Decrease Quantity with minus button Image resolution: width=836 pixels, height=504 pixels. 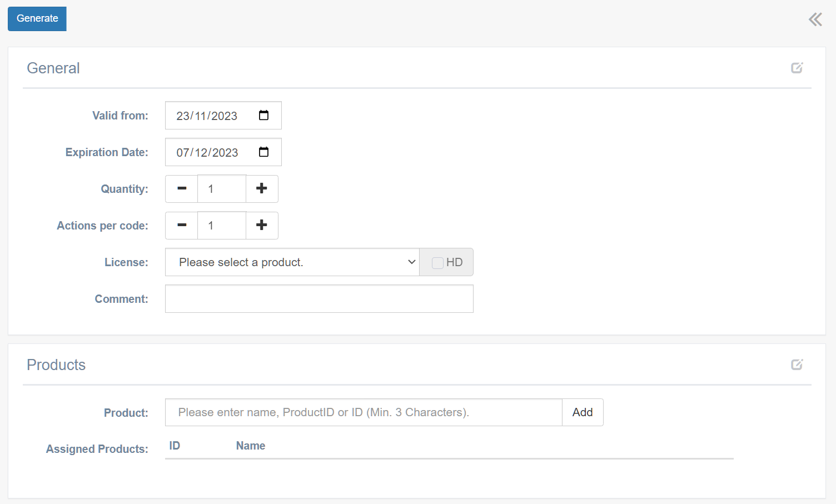coord(182,189)
